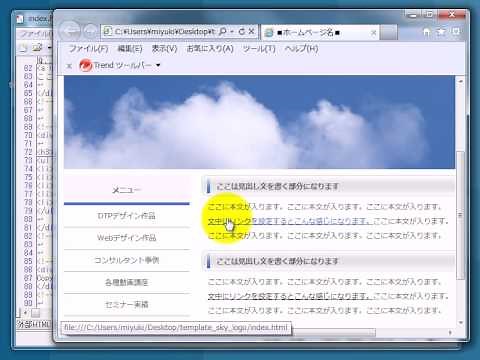480x360 pixels.
Task: Click the address bar URL field
Action: point(165,32)
